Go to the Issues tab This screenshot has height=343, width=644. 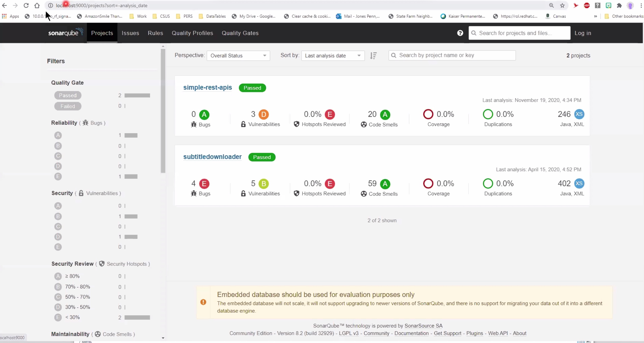click(130, 33)
